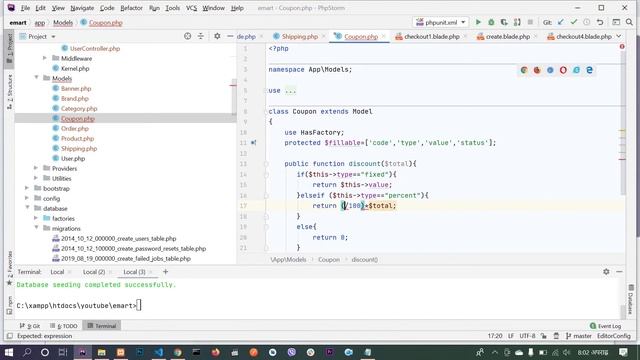Open the File menu
The width and height of the screenshot is (640, 360).
coord(25,8)
